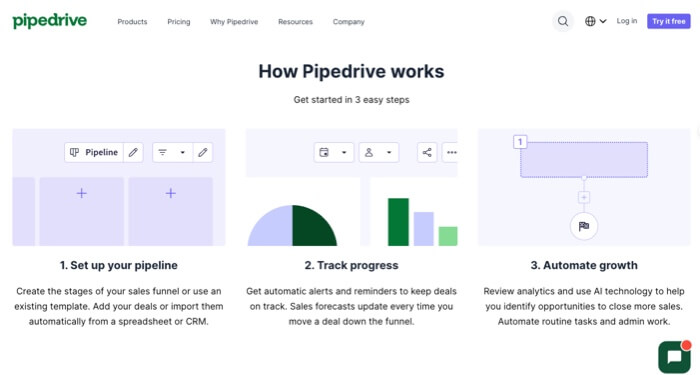Click the pencil icon next to filter dropdown
Viewport: 700px width, 375px height.
click(203, 152)
